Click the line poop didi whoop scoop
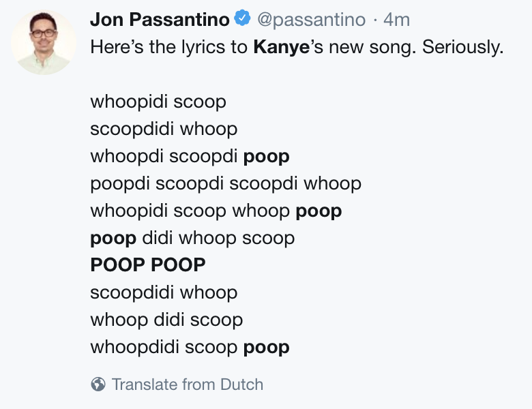Image resolution: width=532 pixels, height=409 pixels. pyautogui.click(x=192, y=239)
